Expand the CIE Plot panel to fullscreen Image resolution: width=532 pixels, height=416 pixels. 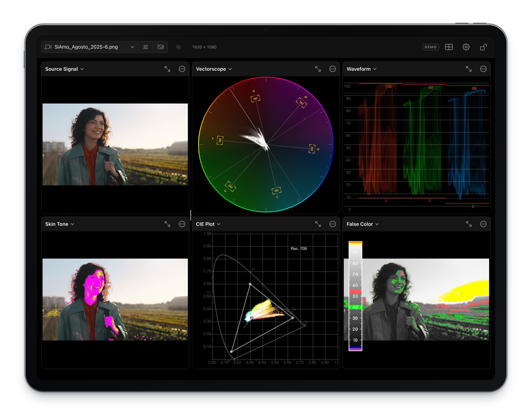pos(318,224)
